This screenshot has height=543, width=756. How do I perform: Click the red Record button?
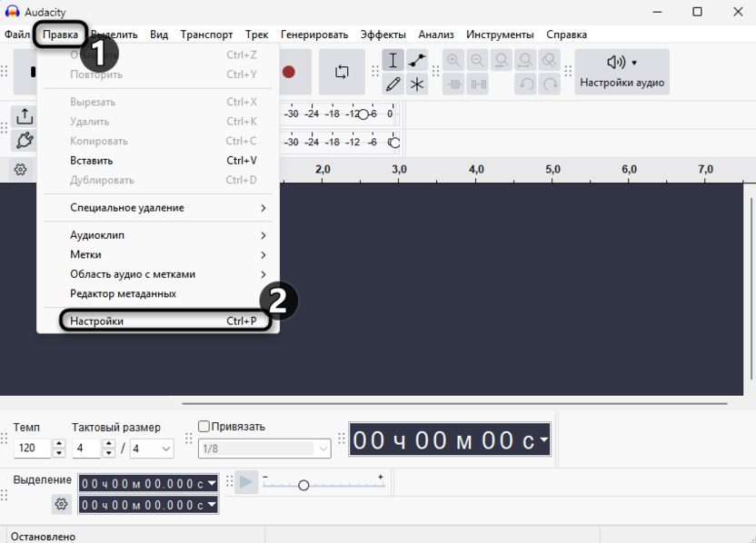pos(289,72)
